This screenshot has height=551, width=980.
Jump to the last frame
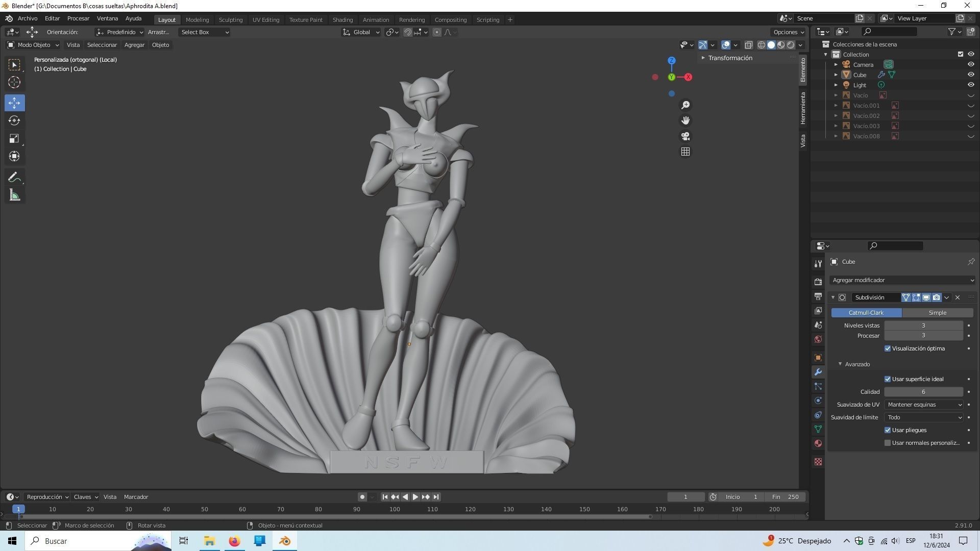pos(436,497)
